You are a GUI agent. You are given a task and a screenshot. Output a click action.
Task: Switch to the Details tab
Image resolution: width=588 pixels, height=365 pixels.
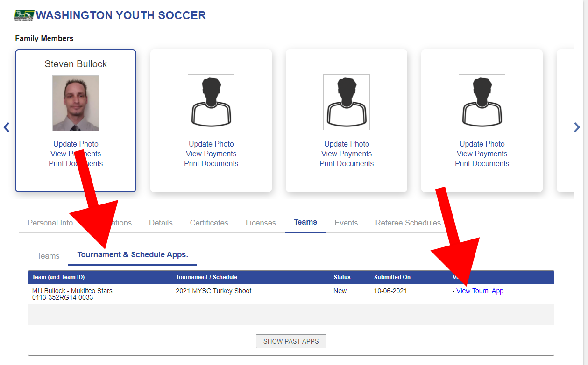click(161, 223)
